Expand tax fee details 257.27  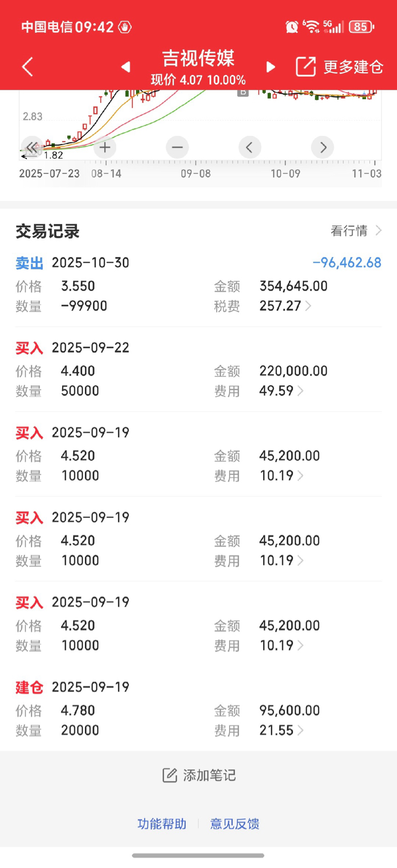pyautogui.click(x=285, y=306)
